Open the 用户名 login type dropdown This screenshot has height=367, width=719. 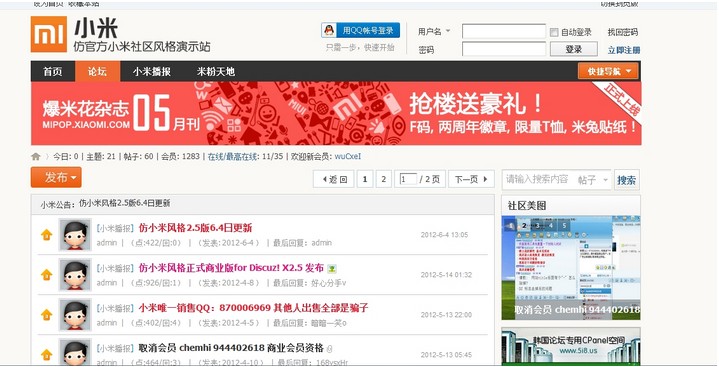pyautogui.click(x=448, y=31)
